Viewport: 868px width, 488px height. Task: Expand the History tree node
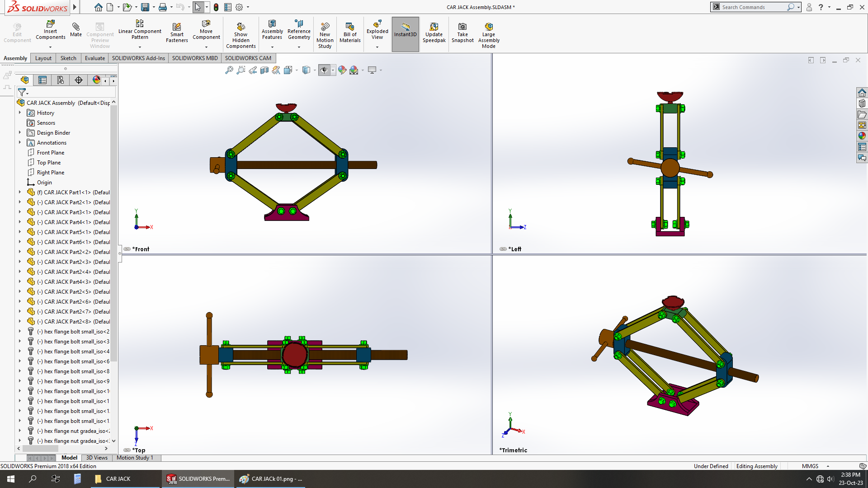click(20, 113)
